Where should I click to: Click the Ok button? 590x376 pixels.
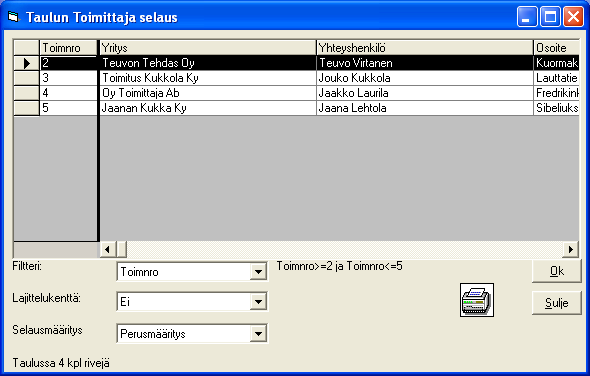pos(557,271)
